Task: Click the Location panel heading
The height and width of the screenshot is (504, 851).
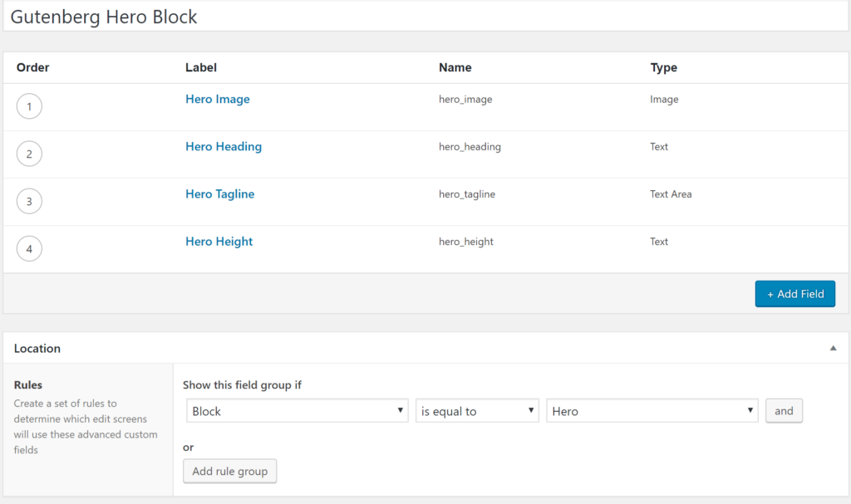Action: (37, 348)
